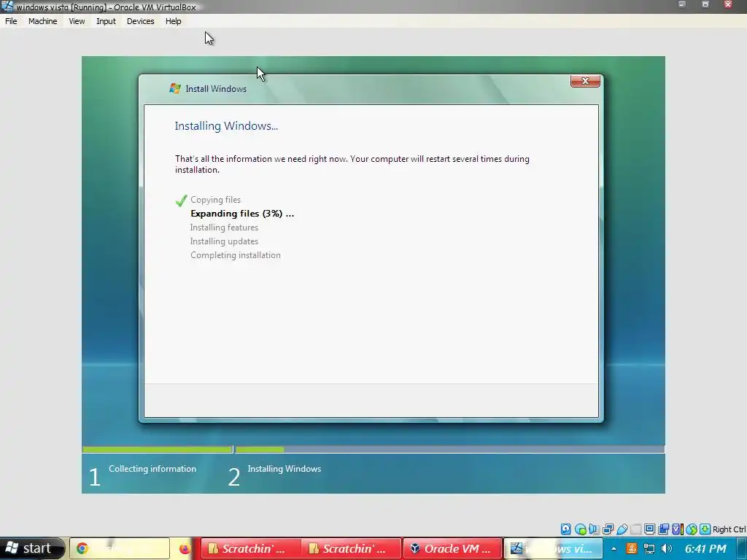Image resolution: width=747 pixels, height=560 pixels.
Task: Open the File menu
Action: click(11, 21)
